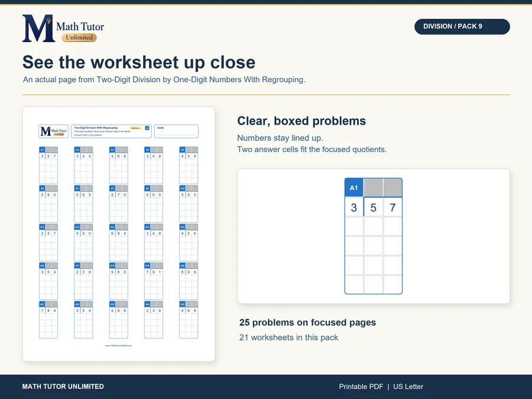Click problem A22 on the worksheet page
The height and width of the screenshot is (399, 532).
point(83,320)
